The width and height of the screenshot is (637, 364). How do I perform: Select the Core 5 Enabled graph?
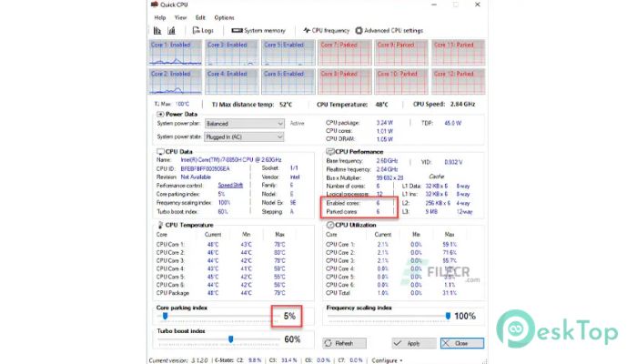click(x=288, y=53)
